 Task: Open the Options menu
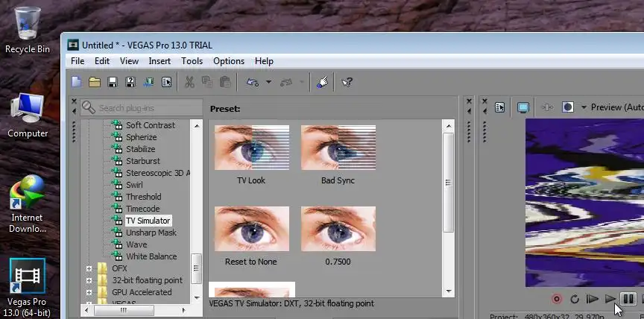click(229, 61)
